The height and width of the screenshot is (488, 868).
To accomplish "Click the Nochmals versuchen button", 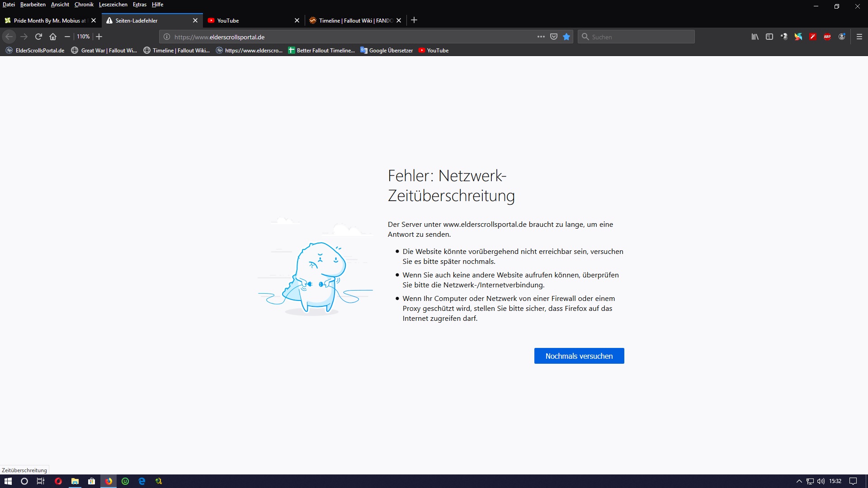I will [579, 356].
